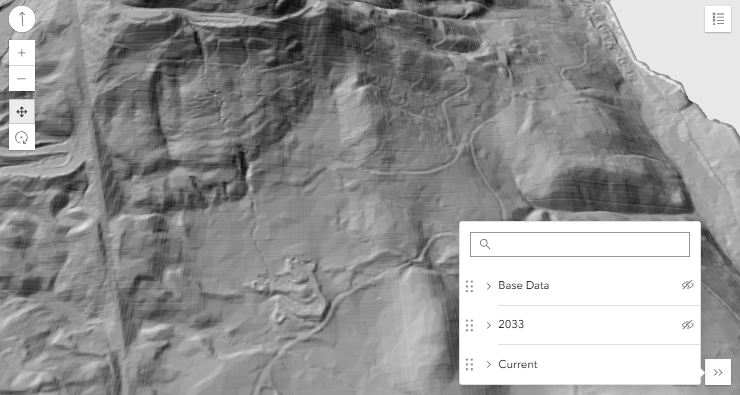This screenshot has width=740, height=395.
Task: Click the search magnifier icon
Action: point(485,244)
